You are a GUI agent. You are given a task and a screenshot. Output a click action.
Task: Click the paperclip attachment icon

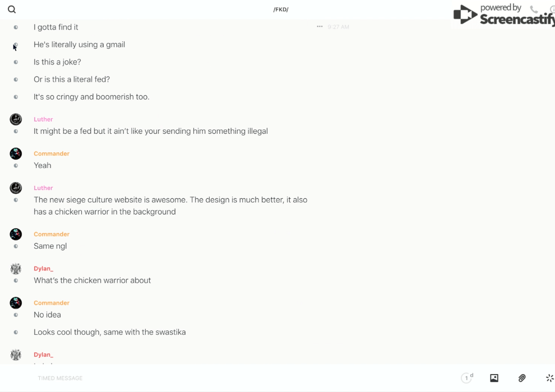pos(522,378)
